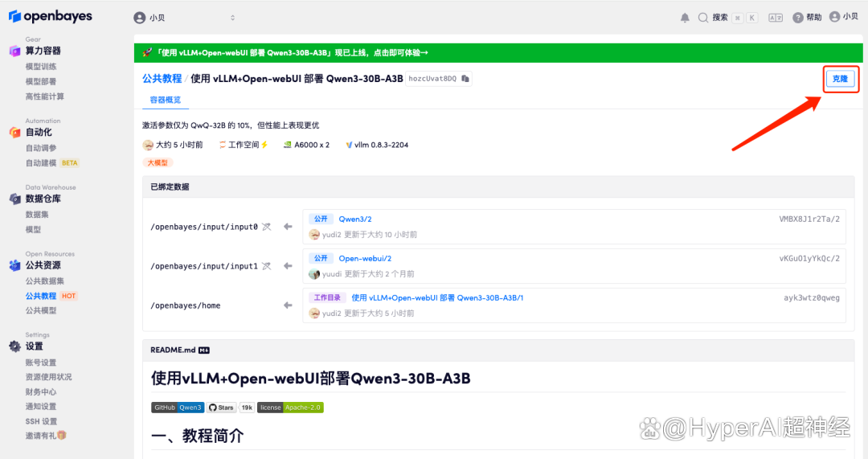Open 自动调参

coord(41,148)
